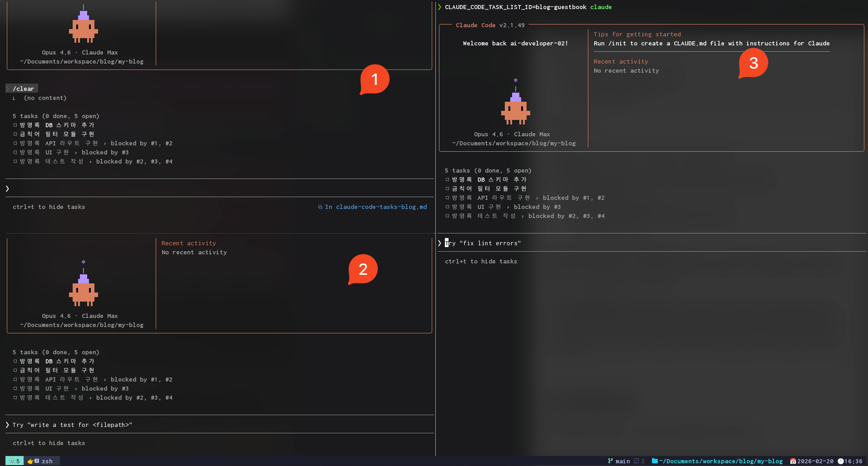Open the blue folder icon beside the workspace path
Viewport: 868px width, 466px height.
[655, 461]
